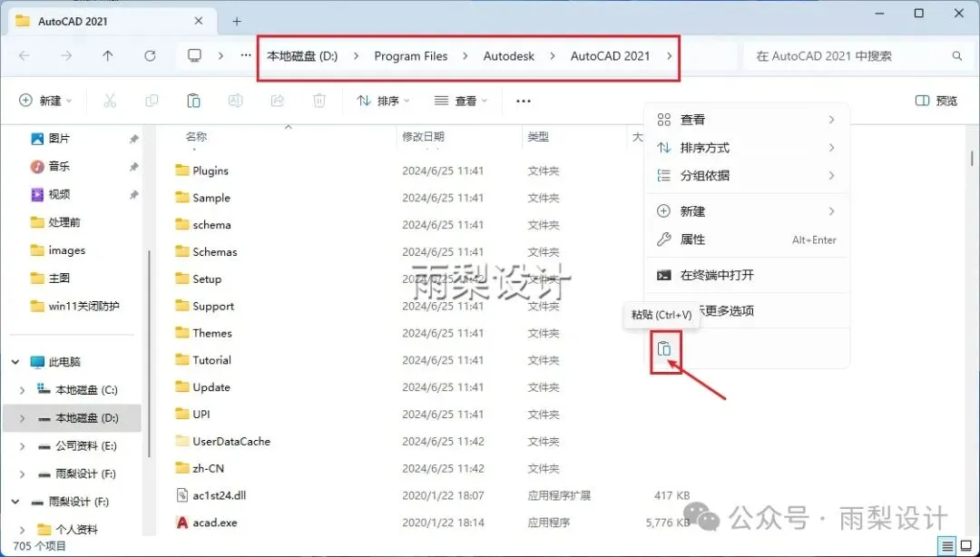Open the toolbar See more ellipsis
980x557 pixels.
tap(524, 102)
